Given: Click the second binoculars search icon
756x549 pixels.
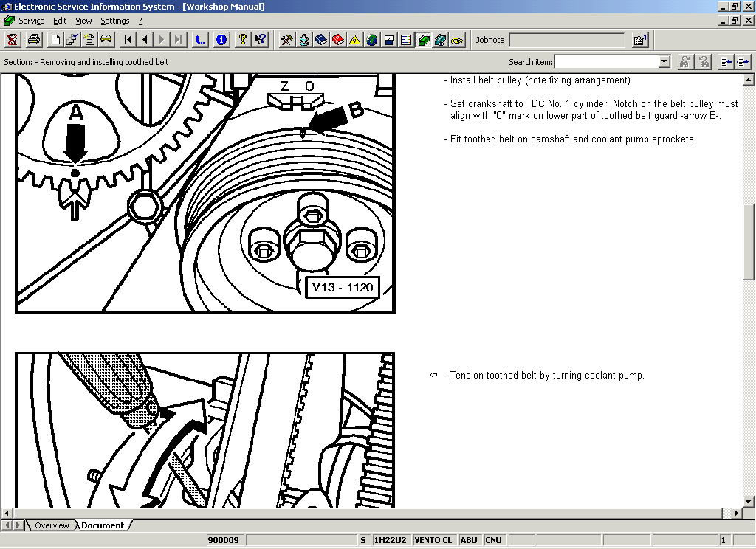Looking at the screenshot, I should 704,62.
